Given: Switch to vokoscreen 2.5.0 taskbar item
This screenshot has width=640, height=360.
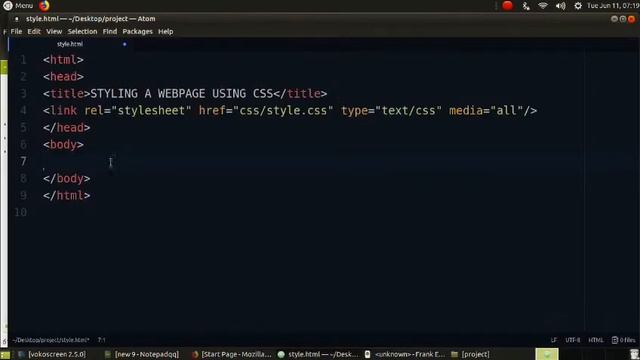Looking at the screenshot, I should 52,354.
